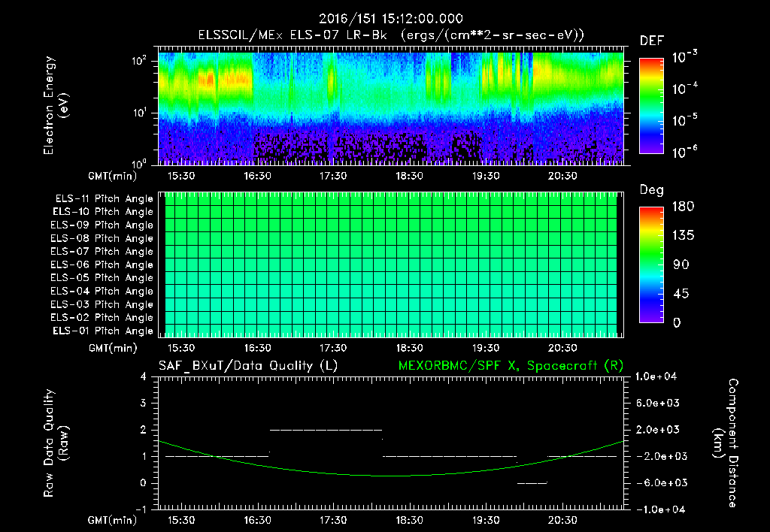The height and width of the screenshot is (532, 770).
Task: Click the data quality segment at level 0
Action: pyautogui.click(x=532, y=483)
